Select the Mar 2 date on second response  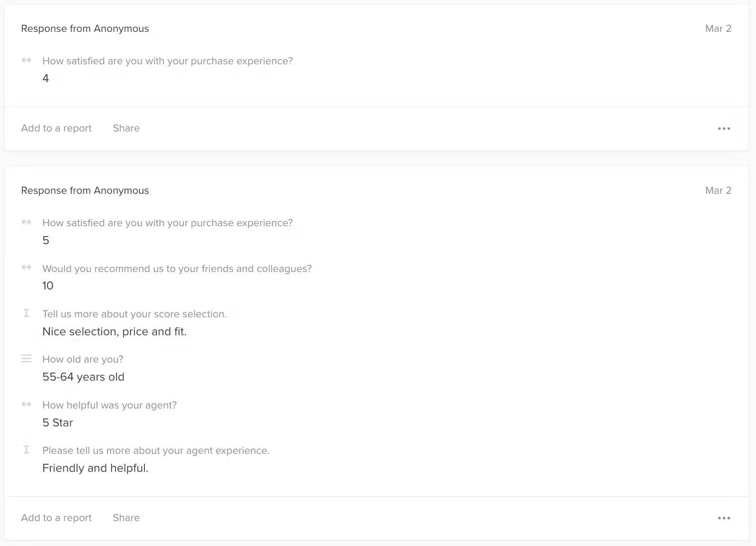[718, 190]
